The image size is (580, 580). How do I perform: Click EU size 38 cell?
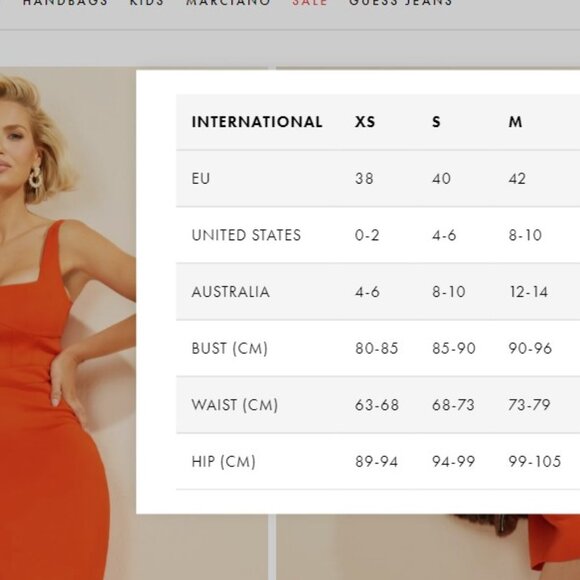pyautogui.click(x=364, y=179)
